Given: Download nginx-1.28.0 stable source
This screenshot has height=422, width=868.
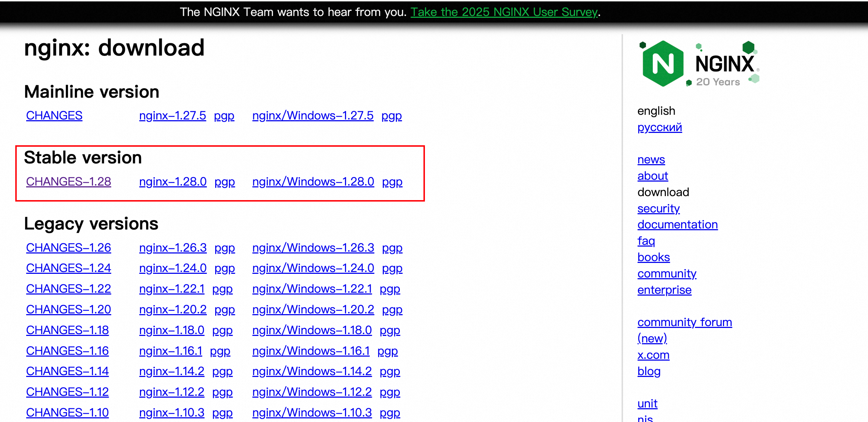Looking at the screenshot, I should pos(173,182).
